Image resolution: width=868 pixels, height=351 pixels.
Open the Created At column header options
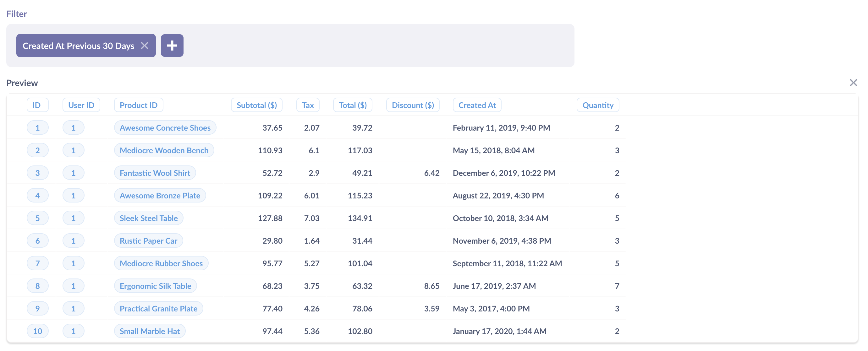[477, 105]
